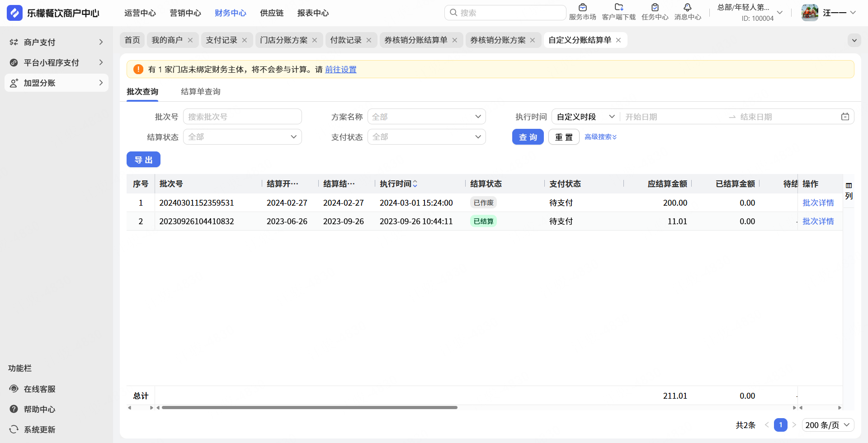
Task: Switch to 结算单查询 tab
Action: click(x=200, y=92)
